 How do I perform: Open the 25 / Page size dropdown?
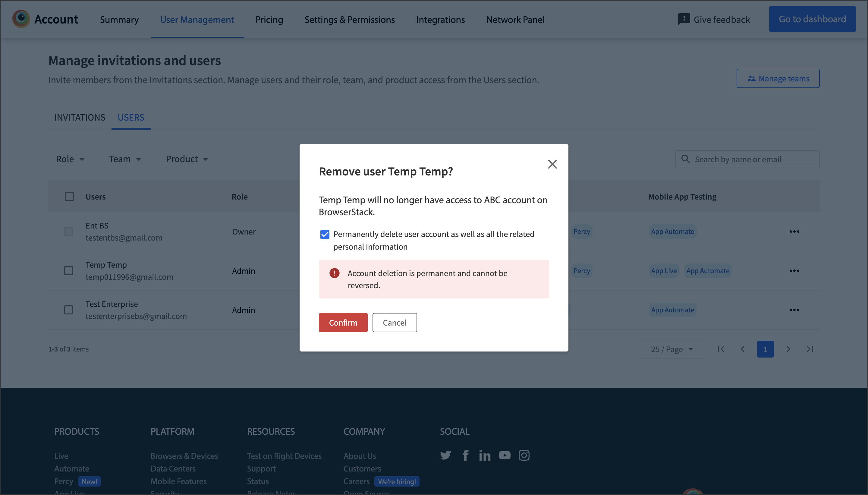[x=672, y=349]
